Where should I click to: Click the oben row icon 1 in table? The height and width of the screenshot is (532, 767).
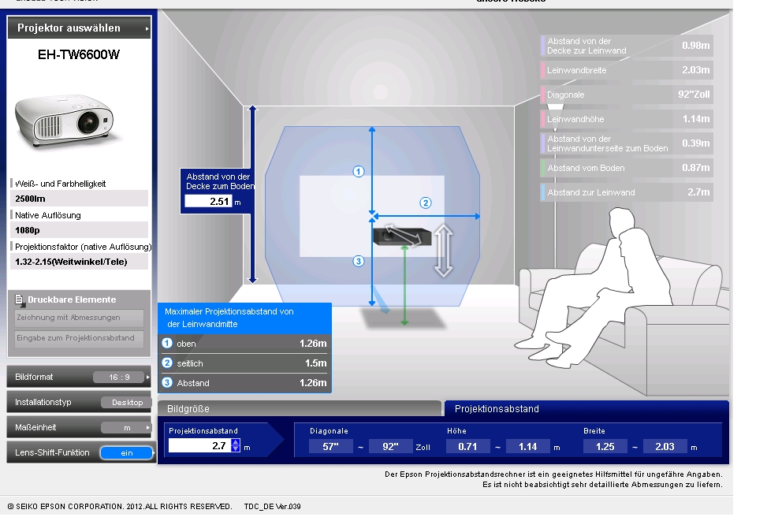(167, 344)
